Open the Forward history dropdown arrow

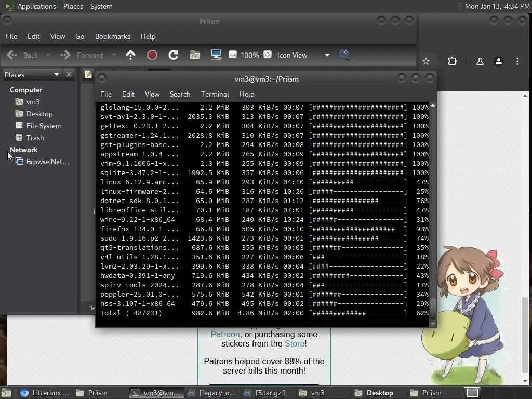coord(114,55)
